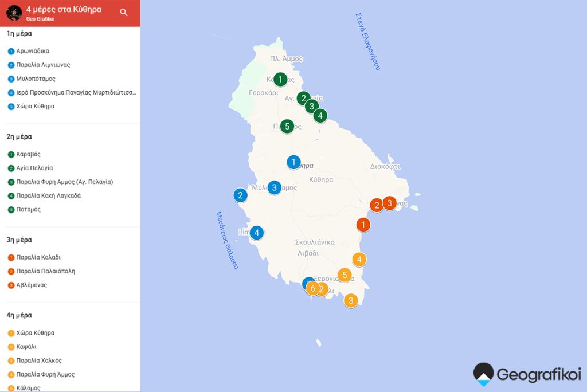The image size is (587, 392).
Task: Open Καψάλι list entry
Action: coord(26,347)
